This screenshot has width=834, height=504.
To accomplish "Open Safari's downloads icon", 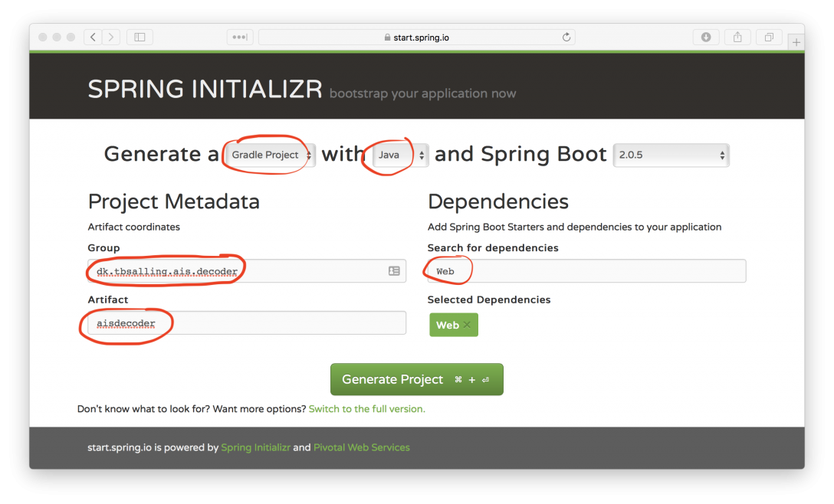I will 706,38.
